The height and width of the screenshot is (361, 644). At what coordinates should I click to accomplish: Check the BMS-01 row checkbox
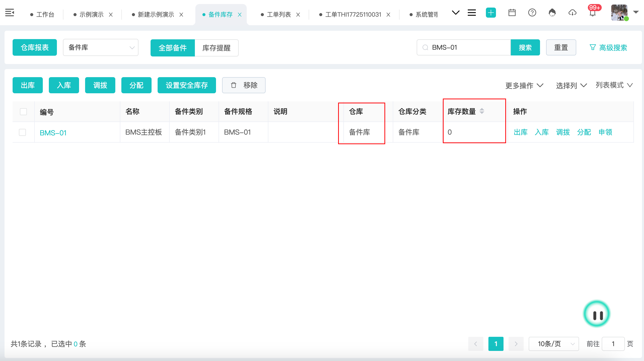(x=22, y=132)
